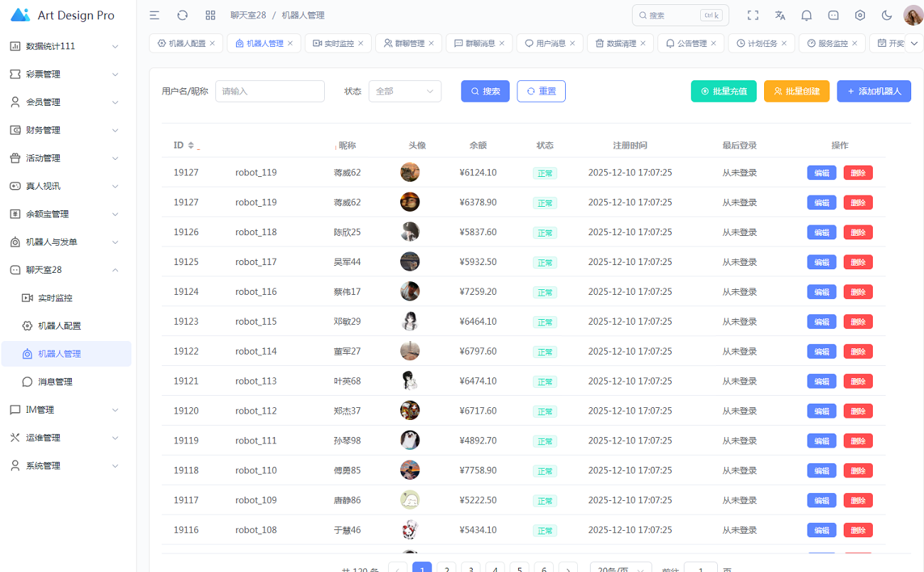The image size is (924, 572).
Task: Enter fullscreen mode via the header icon
Action: click(x=753, y=15)
